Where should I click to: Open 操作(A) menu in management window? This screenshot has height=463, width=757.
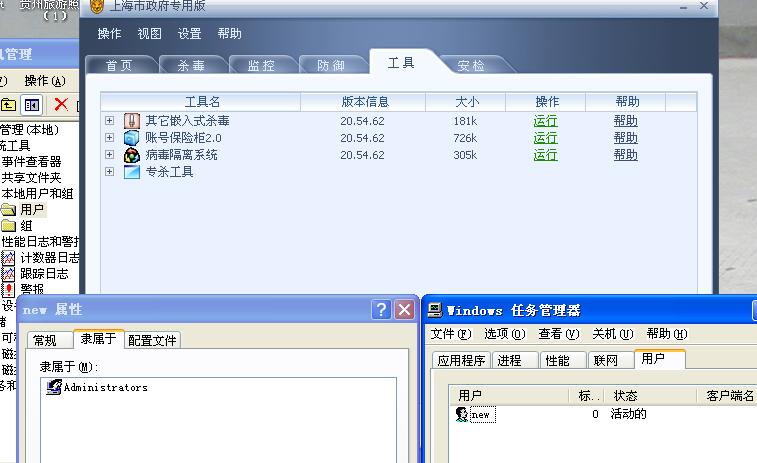coord(45,81)
